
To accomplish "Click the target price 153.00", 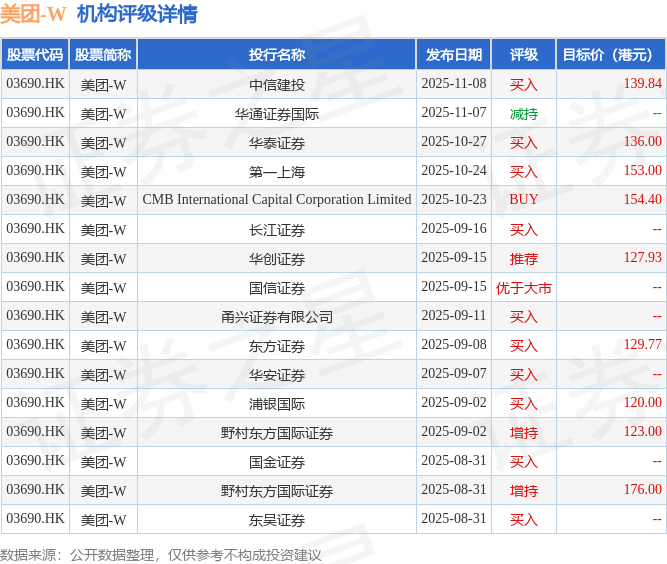I will click(x=642, y=170).
